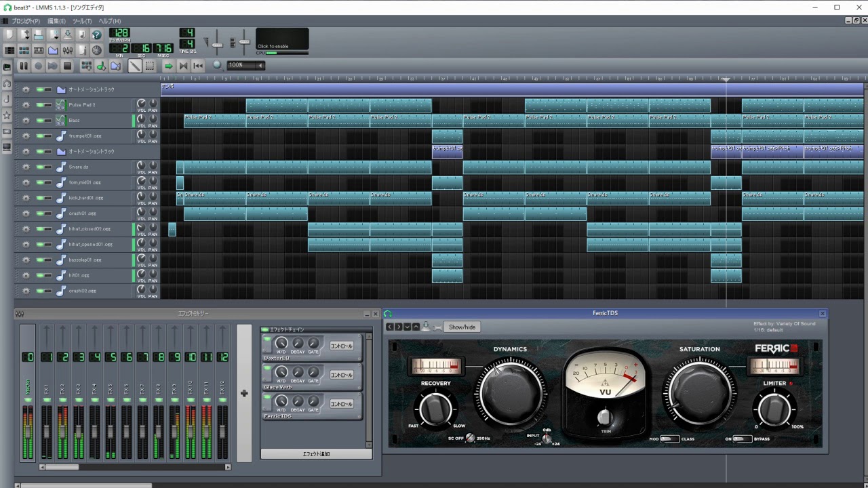
Task: Open controls for FerricTDS effect
Action: pos(341,404)
